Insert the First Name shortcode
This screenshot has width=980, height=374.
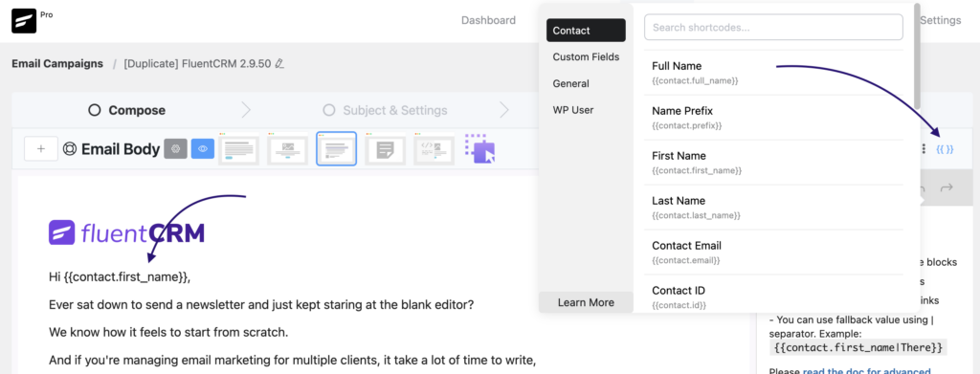tap(773, 163)
